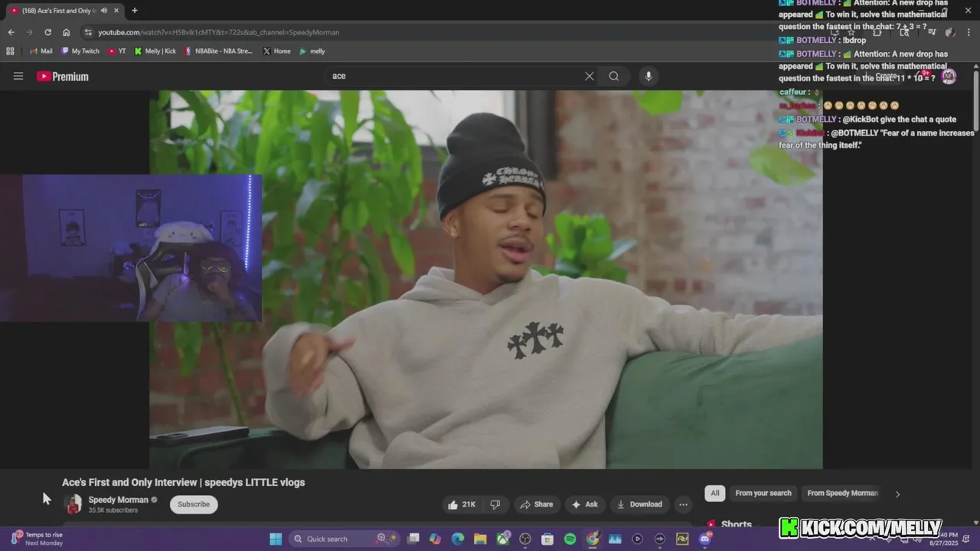The width and height of the screenshot is (980, 551).
Task: Dislike the video with thumbs down
Action: (495, 504)
